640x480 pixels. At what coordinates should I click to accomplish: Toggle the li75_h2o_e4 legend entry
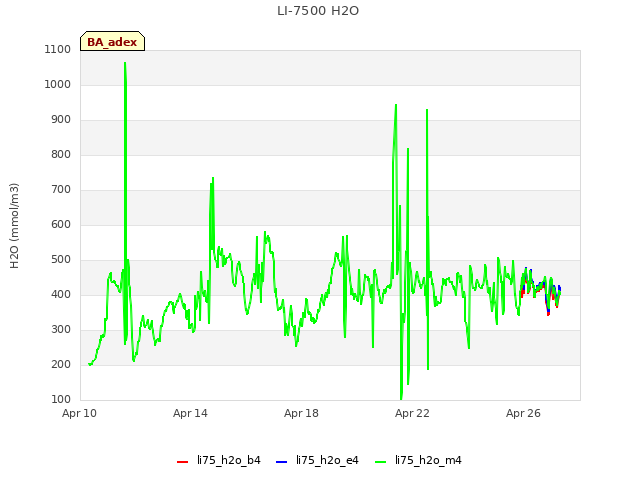click(x=317, y=460)
